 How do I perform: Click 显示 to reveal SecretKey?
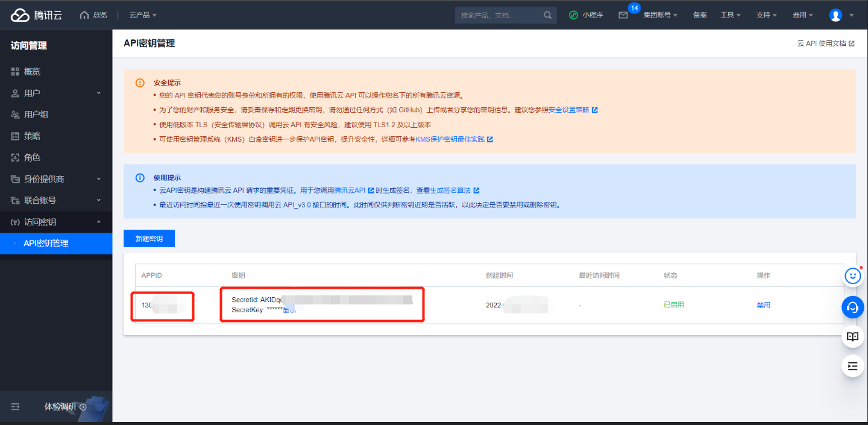(x=289, y=310)
